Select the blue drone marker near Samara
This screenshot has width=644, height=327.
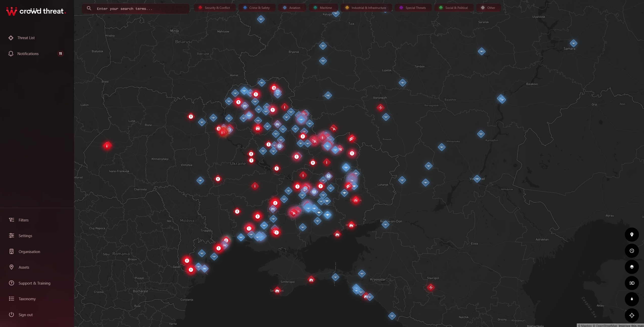click(573, 43)
